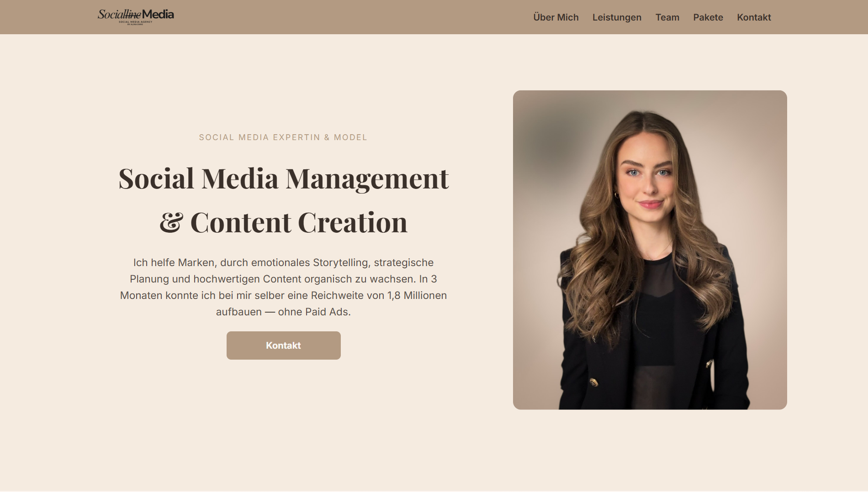Click the ampersand symbol in the main heading
The height and width of the screenshot is (492, 868).
tap(171, 223)
